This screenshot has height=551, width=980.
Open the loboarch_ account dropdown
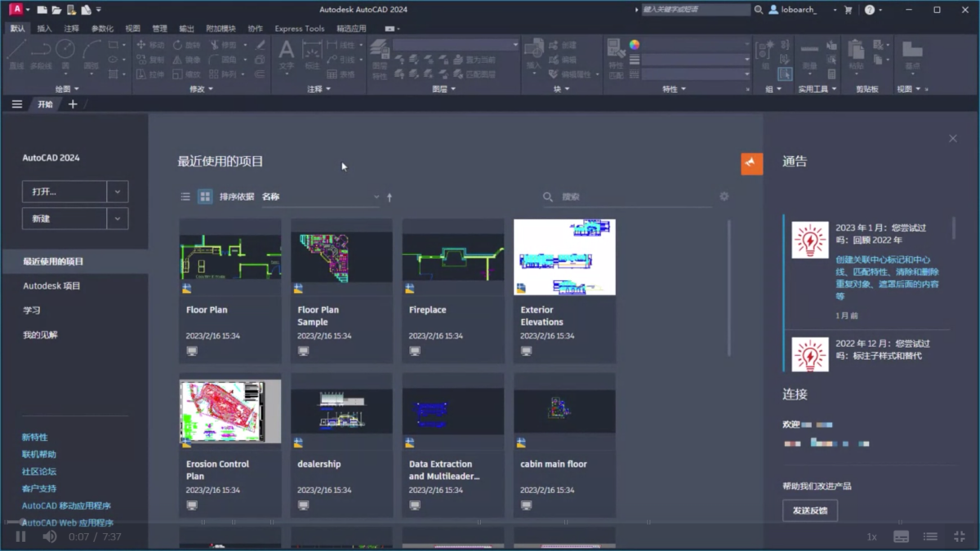[835, 10]
